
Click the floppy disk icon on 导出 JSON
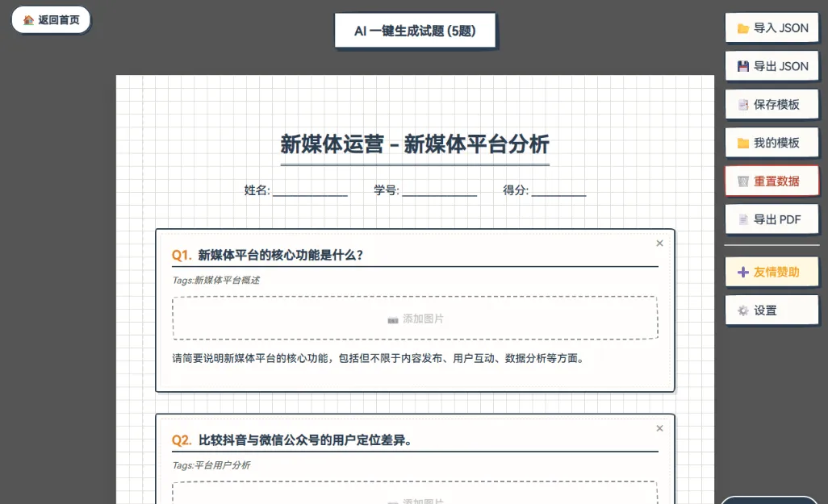pos(742,65)
